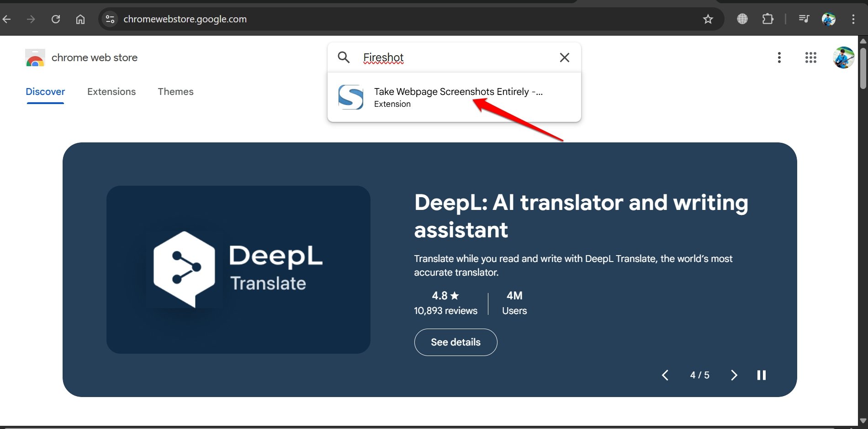Click the 10,893 reviews text

(x=445, y=311)
